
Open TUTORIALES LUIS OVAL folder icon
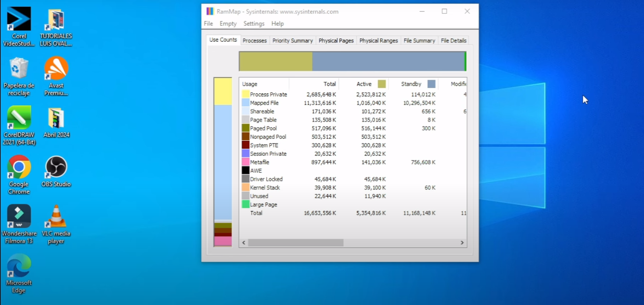(56, 27)
